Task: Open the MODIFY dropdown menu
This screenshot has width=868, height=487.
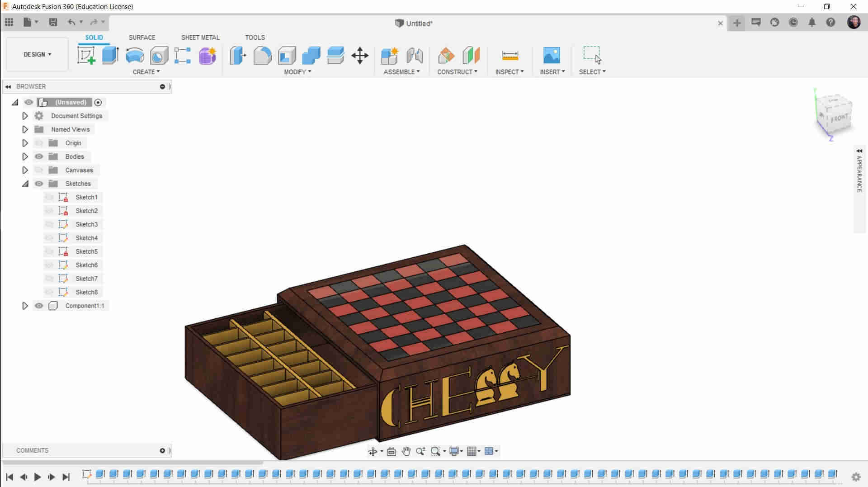Action: click(x=297, y=72)
